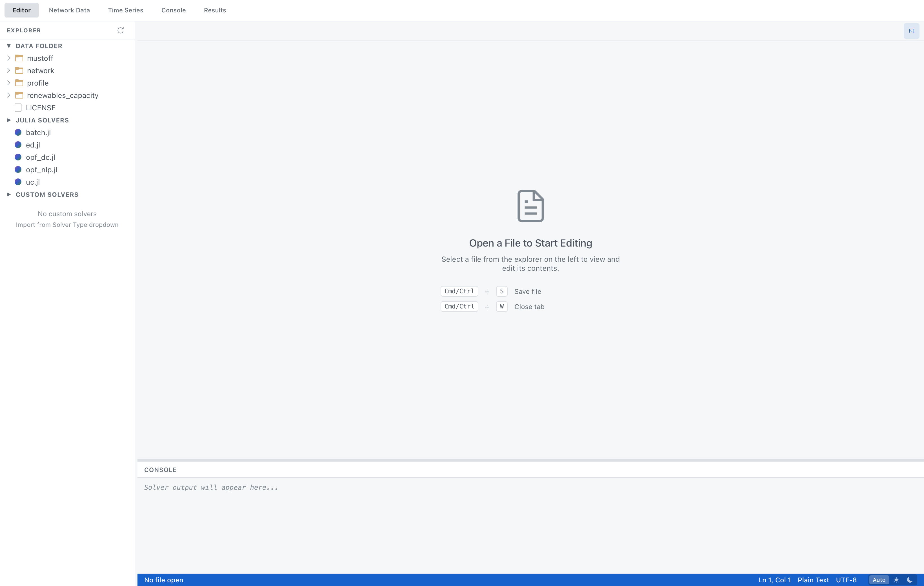Open the opf_dc.jl solver file
This screenshot has width=924, height=586.
point(40,157)
